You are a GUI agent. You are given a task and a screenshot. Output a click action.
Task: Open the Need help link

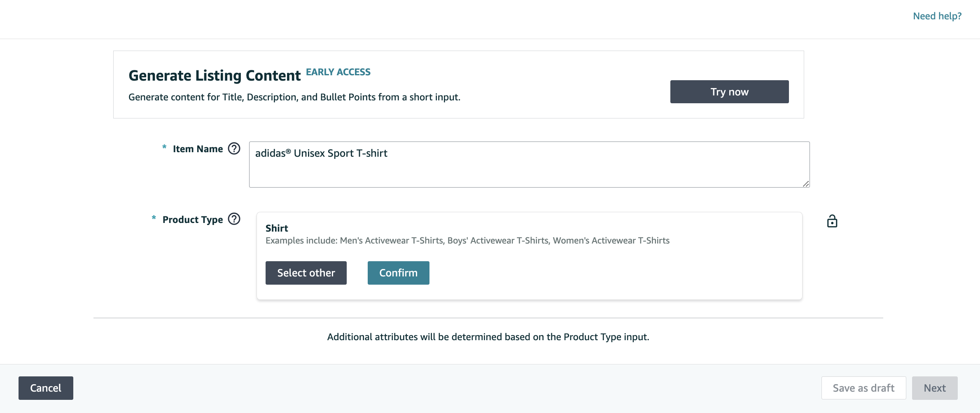(x=937, y=16)
